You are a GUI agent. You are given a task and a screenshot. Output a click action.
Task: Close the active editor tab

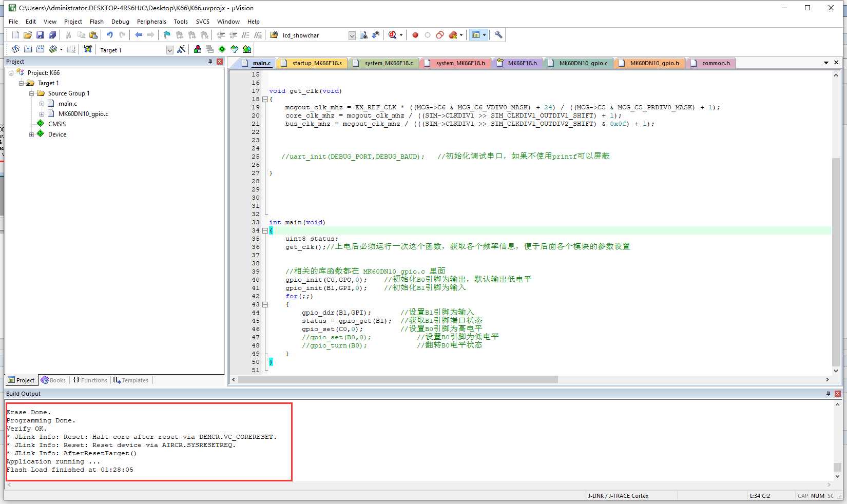tap(836, 63)
